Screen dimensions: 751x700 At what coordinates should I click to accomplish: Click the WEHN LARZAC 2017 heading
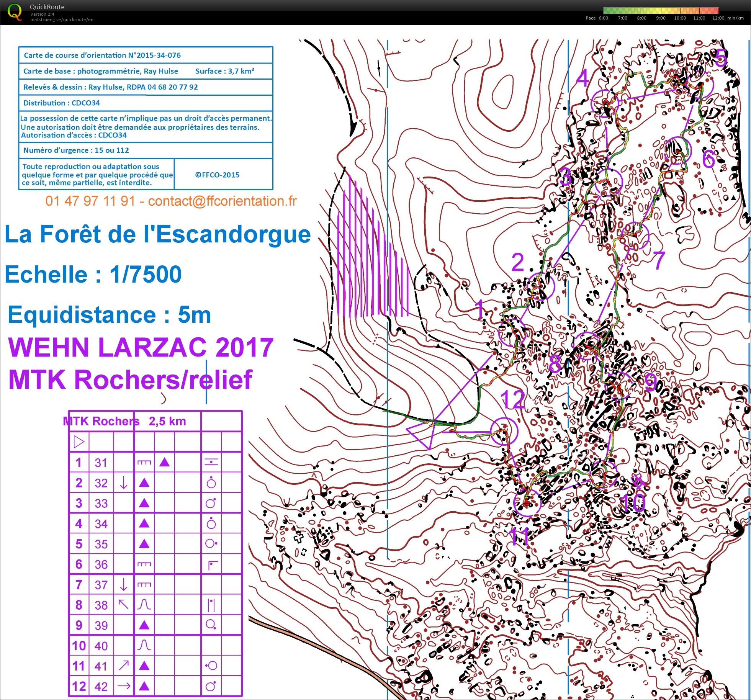click(141, 347)
